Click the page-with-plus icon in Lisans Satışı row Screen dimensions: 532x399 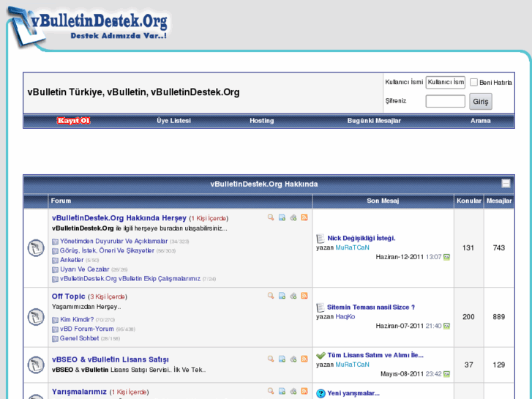point(282,359)
